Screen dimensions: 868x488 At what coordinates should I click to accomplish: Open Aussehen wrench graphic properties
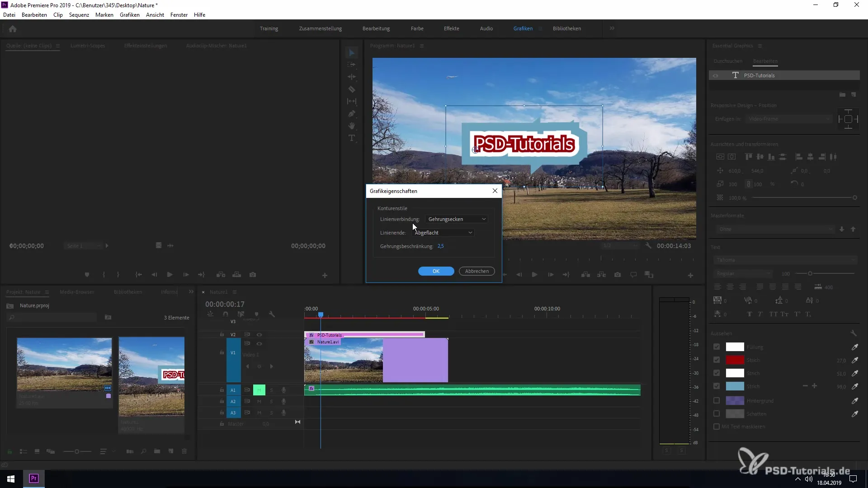[x=854, y=333]
